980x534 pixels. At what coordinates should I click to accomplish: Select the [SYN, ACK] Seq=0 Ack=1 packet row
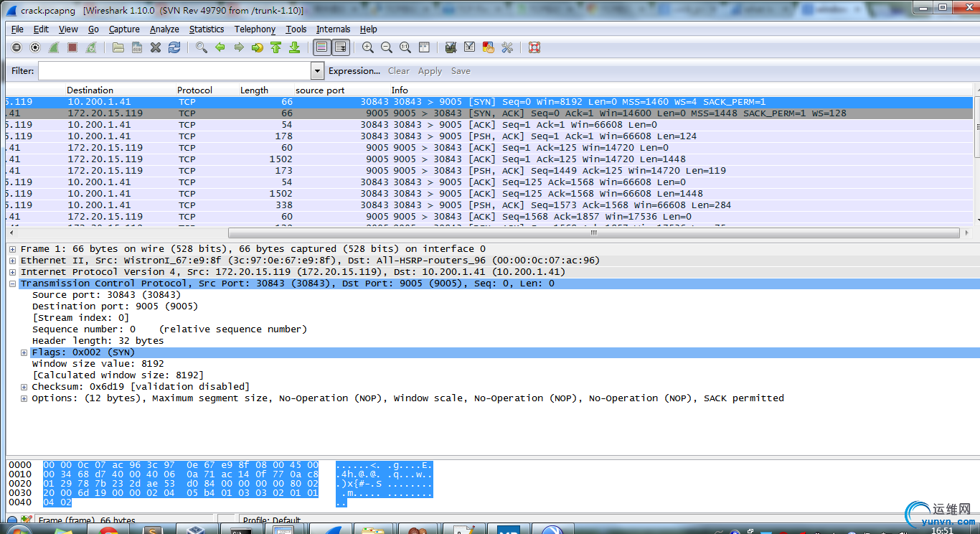click(x=489, y=113)
